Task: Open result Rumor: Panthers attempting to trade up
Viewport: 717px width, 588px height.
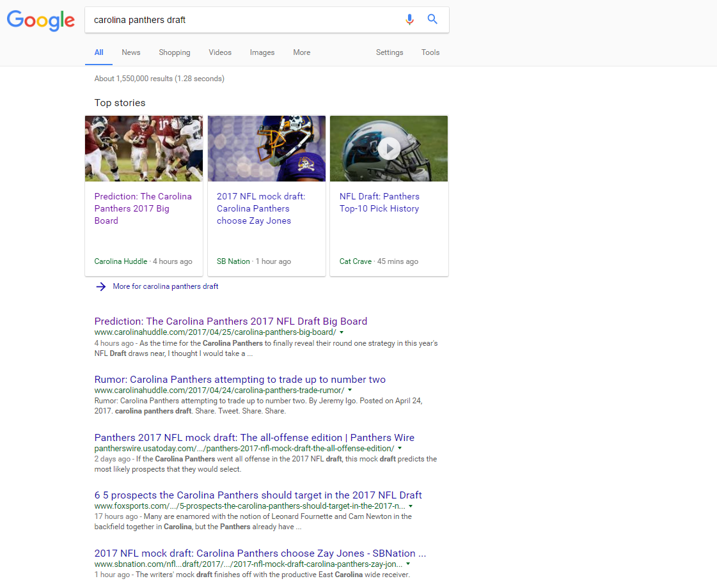Action: (x=240, y=379)
